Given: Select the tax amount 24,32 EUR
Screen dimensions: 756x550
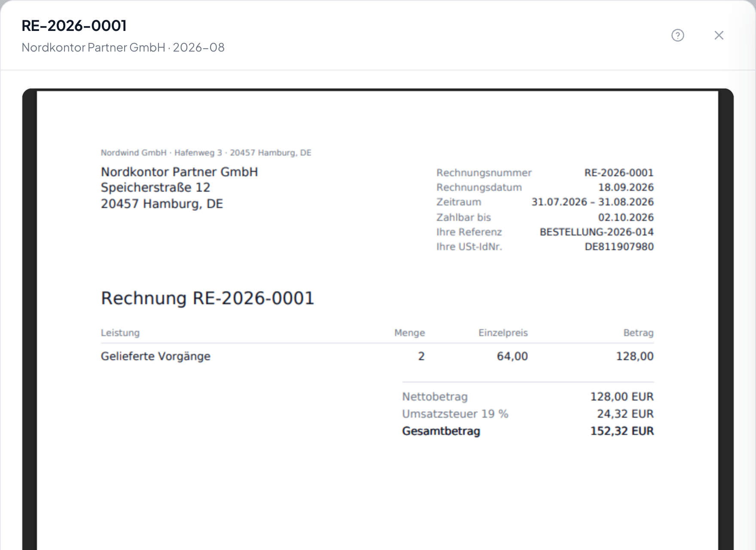Looking at the screenshot, I should (x=625, y=414).
